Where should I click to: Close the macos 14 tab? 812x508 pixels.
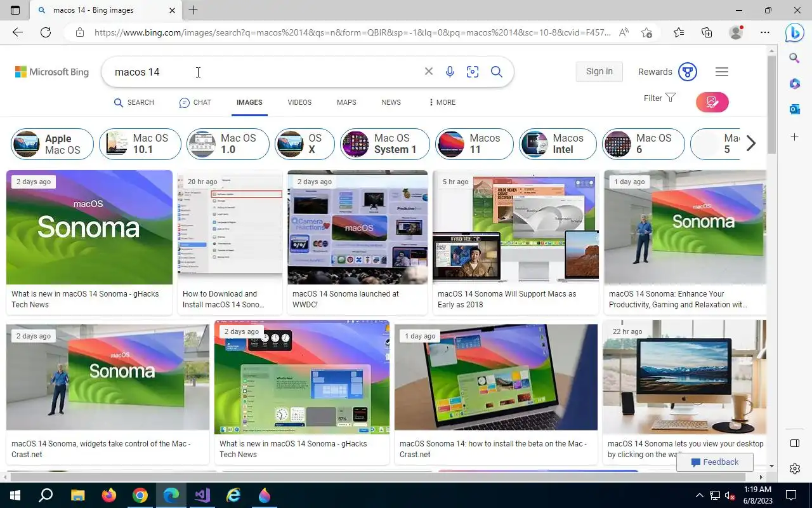(x=172, y=10)
